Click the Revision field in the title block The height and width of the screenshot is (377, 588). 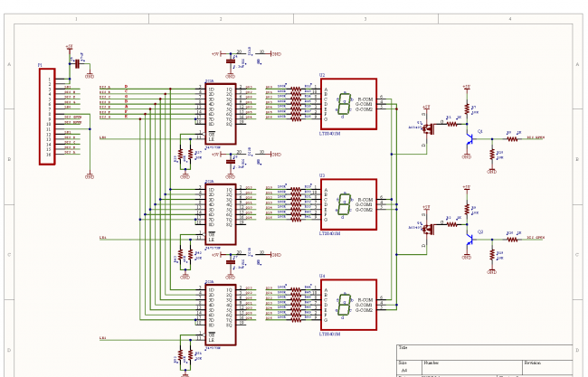click(547, 367)
